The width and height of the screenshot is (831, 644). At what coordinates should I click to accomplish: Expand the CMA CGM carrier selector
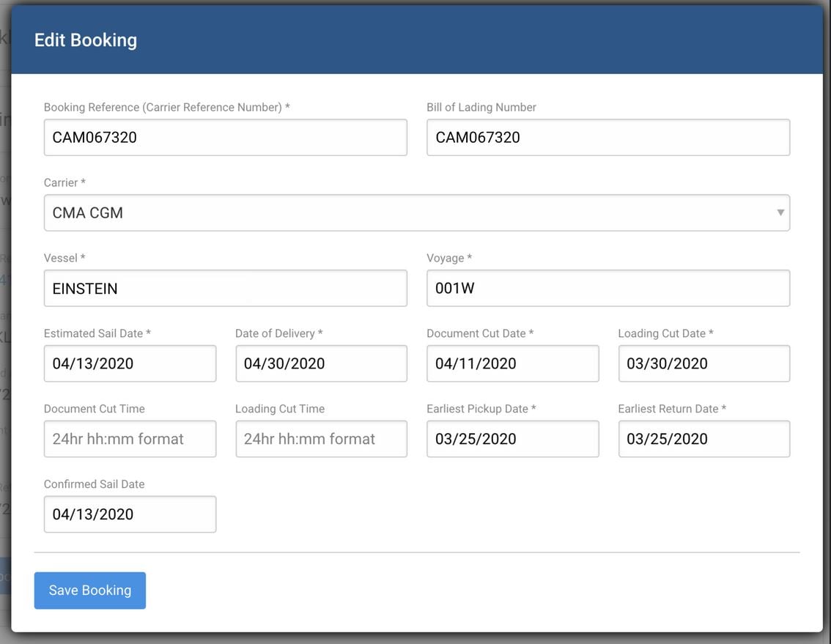tap(415, 212)
